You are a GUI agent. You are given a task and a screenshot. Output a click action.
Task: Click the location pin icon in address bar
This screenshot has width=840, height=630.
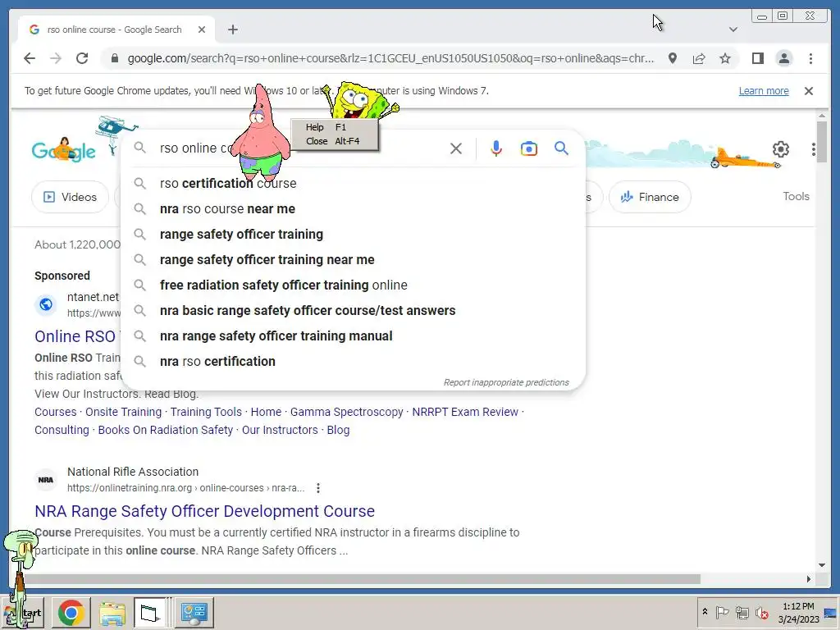point(673,58)
